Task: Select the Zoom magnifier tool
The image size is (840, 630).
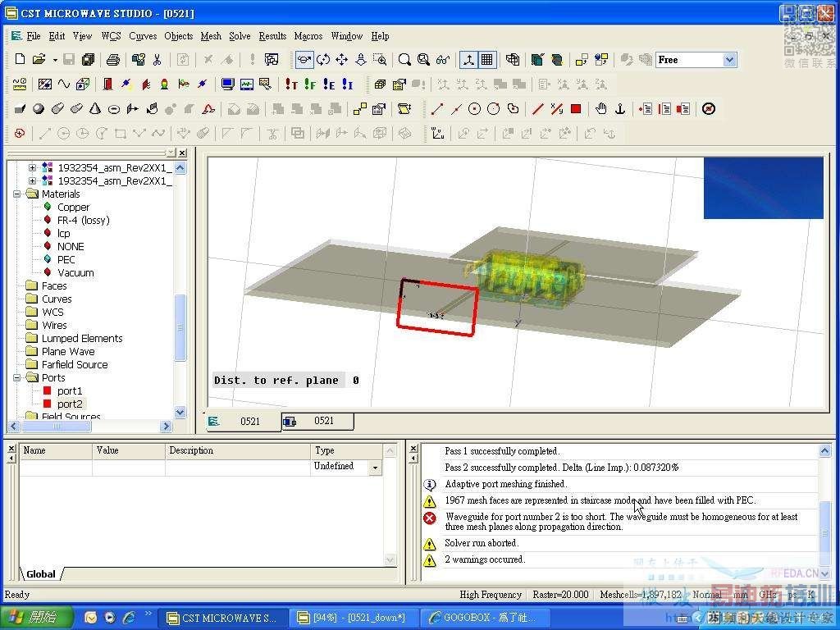Action: pyautogui.click(x=404, y=59)
